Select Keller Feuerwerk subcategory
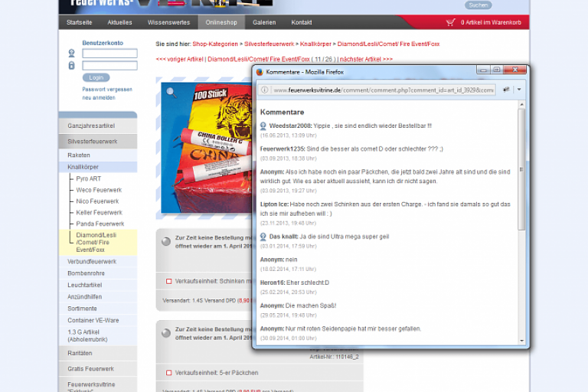 pyautogui.click(x=99, y=212)
